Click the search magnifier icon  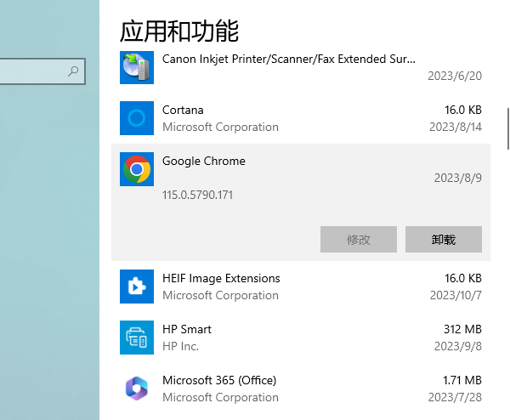pyautogui.click(x=73, y=71)
